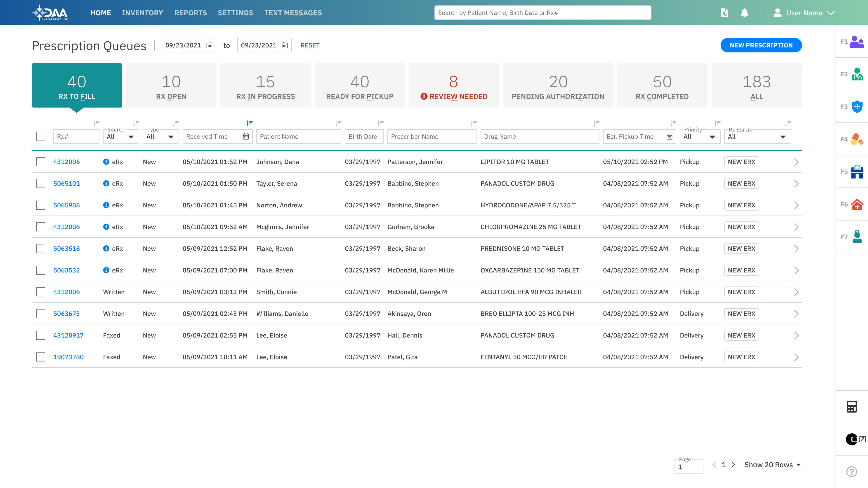Click inside the Patient Name filter field
The image size is (868, 488).
[298, 136]
